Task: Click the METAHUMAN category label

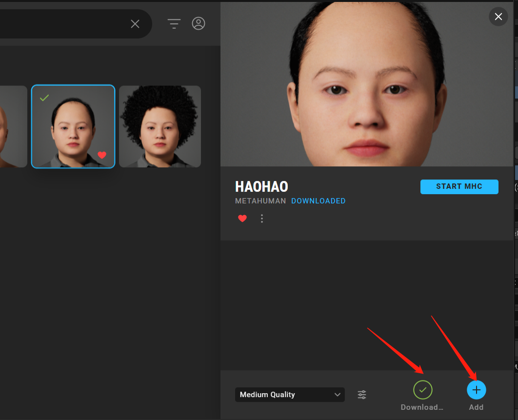Action: click(x=260, y=201)
